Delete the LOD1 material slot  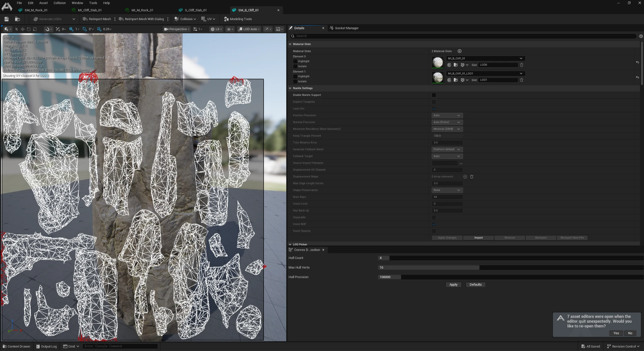click(521, 80)
